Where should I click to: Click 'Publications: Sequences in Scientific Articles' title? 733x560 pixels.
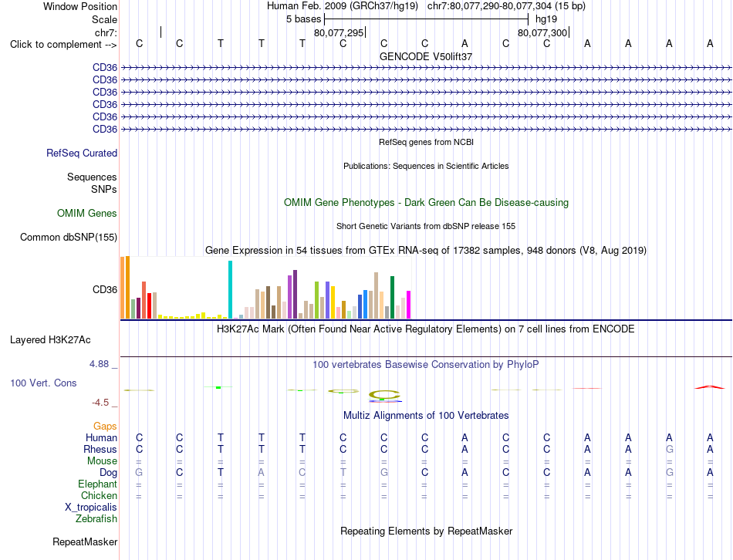coord(426,166)
